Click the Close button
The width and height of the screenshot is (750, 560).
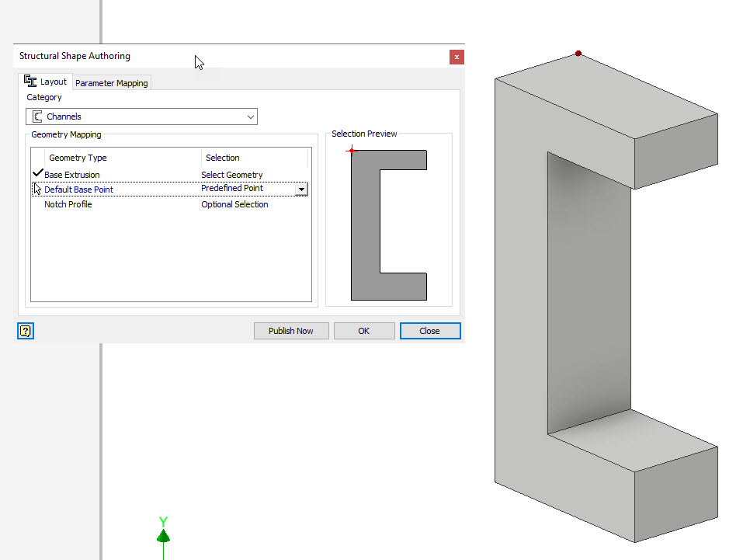coord(430,331)
